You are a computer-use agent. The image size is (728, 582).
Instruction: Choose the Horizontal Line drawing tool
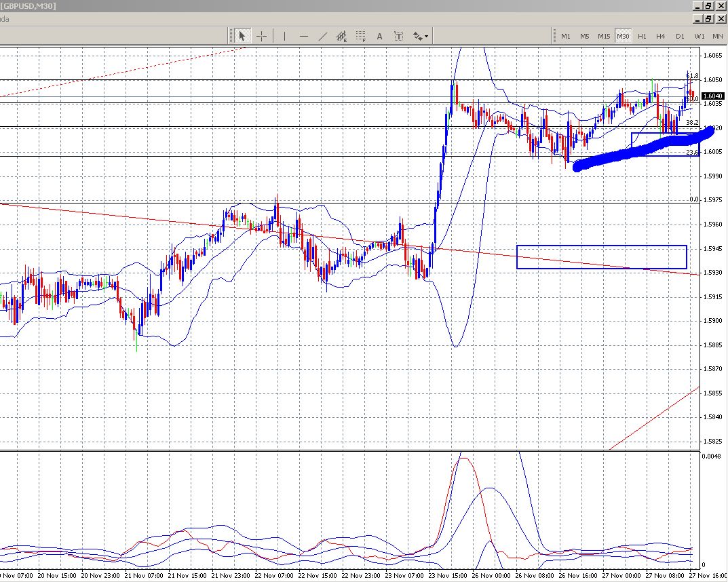tap(303, 36)
